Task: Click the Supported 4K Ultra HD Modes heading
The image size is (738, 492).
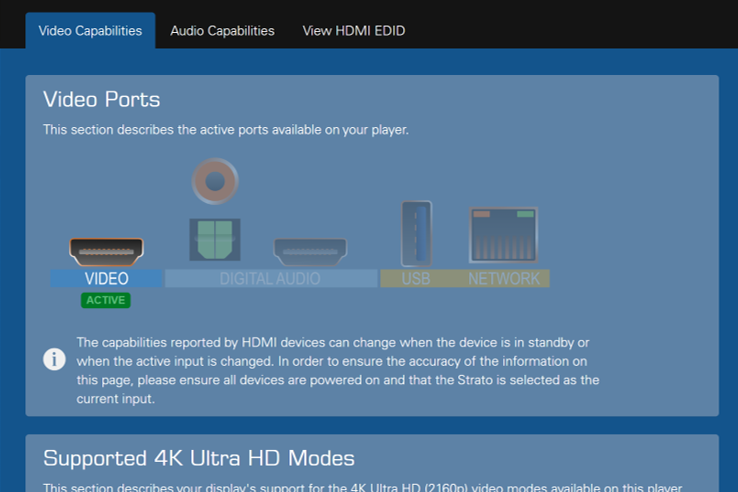Action: [198, 458]
